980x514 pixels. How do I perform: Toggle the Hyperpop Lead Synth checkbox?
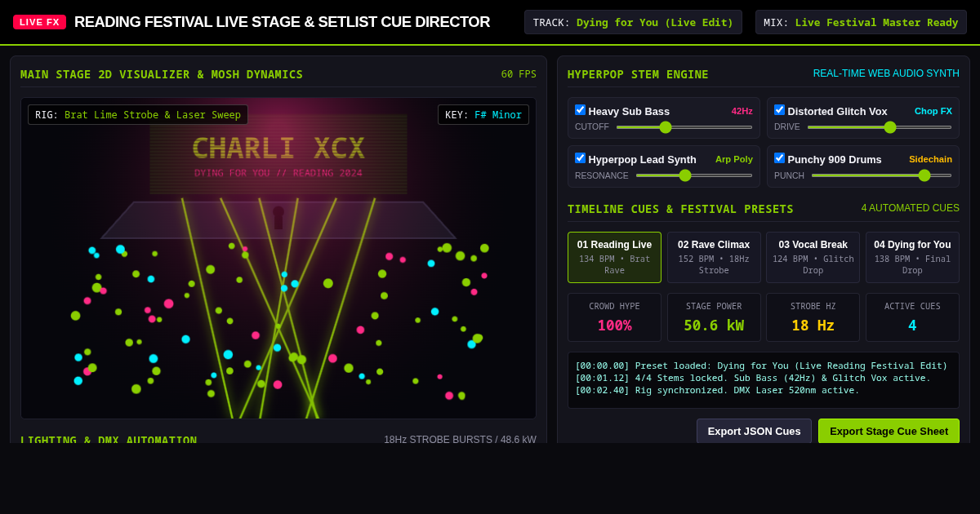coord(580,157)
